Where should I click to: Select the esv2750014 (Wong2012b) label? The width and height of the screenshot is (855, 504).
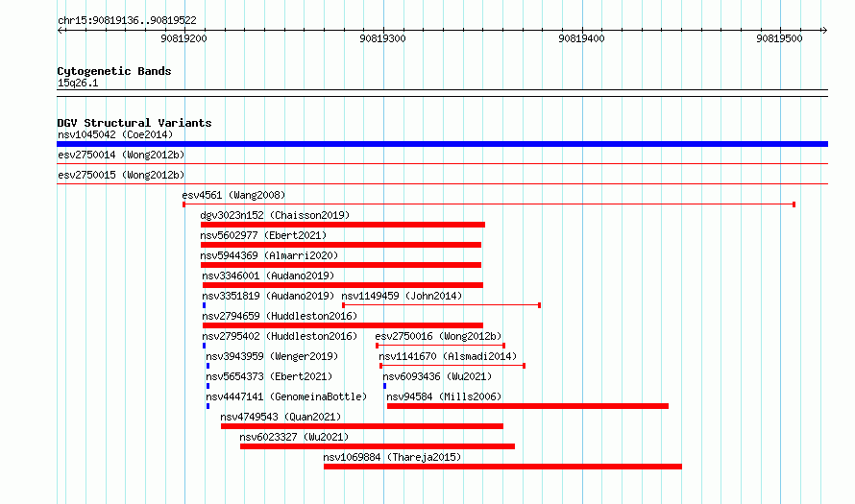[x=121, y=155]
